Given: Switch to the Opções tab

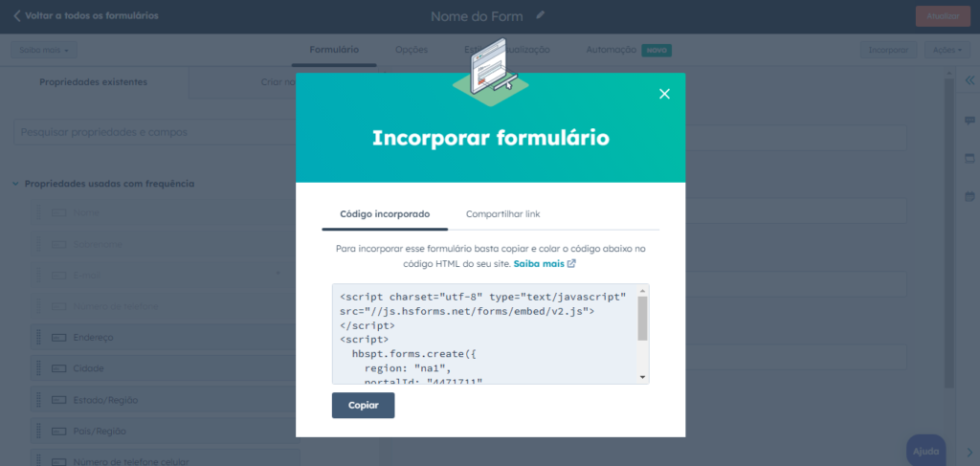Looking at the screenshot, I should (412, 50).
